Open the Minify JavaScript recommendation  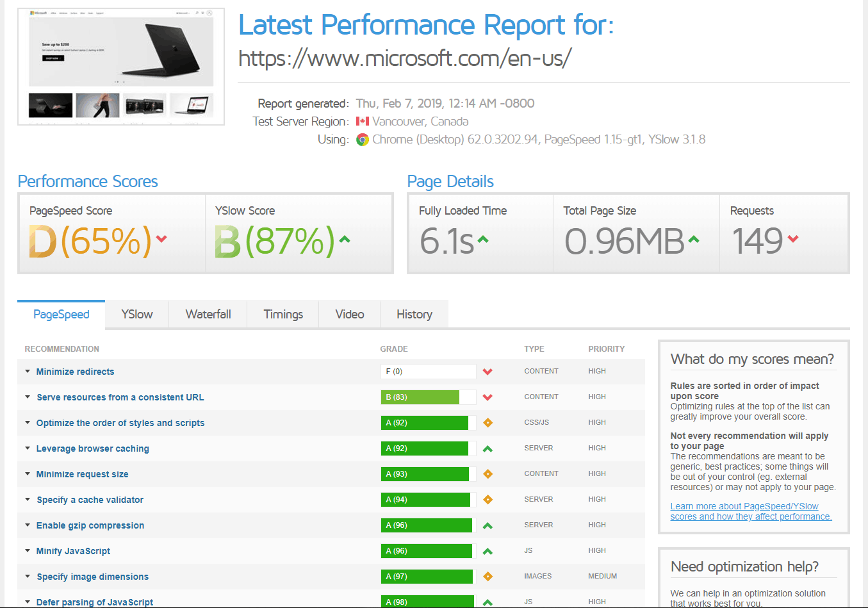click(73, 551)
